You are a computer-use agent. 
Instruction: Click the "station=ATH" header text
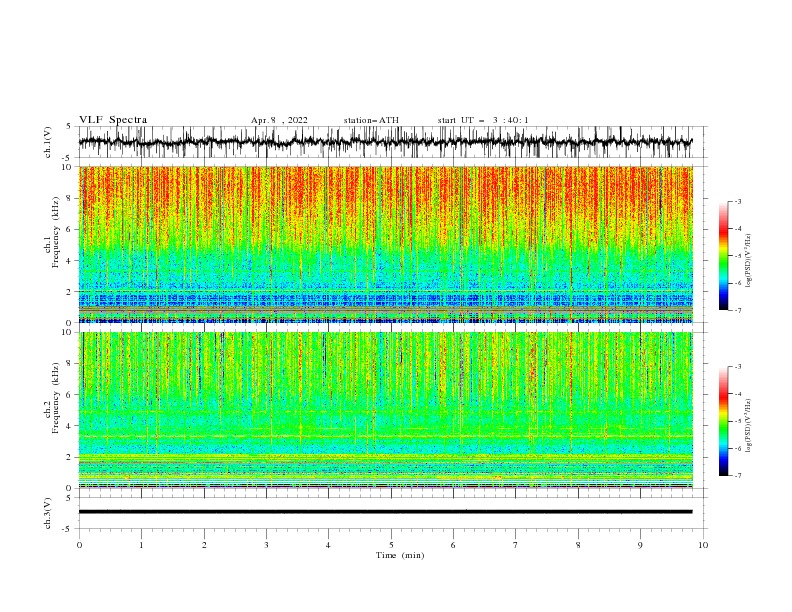click(x=371, y=120)
